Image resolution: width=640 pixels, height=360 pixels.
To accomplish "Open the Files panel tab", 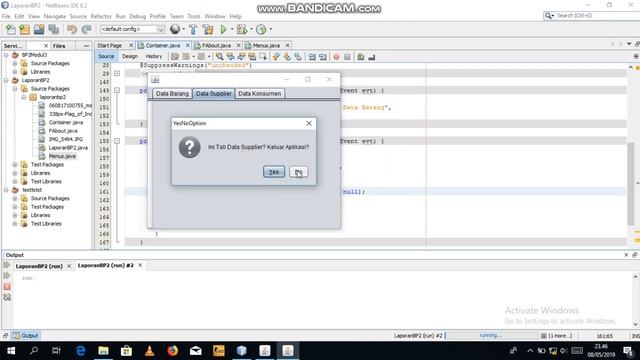I will tap(59, 46).
